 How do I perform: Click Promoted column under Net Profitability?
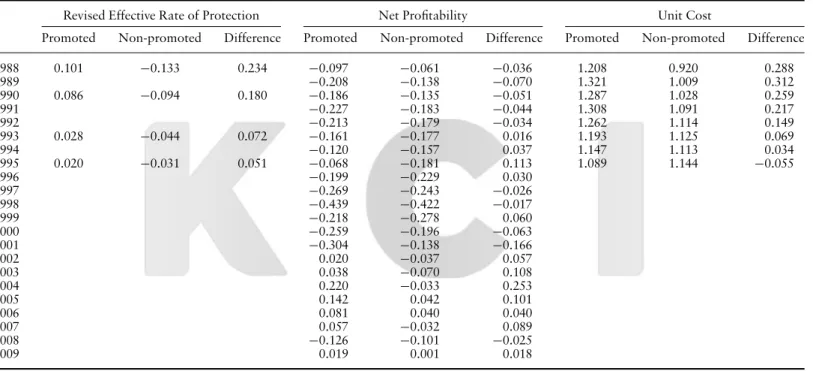(330, 38)
